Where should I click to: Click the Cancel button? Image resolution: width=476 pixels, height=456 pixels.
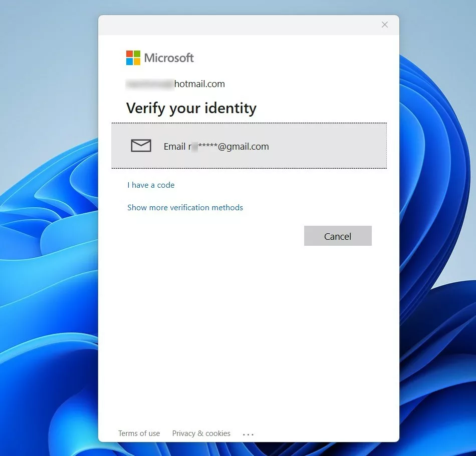(338, 236)
